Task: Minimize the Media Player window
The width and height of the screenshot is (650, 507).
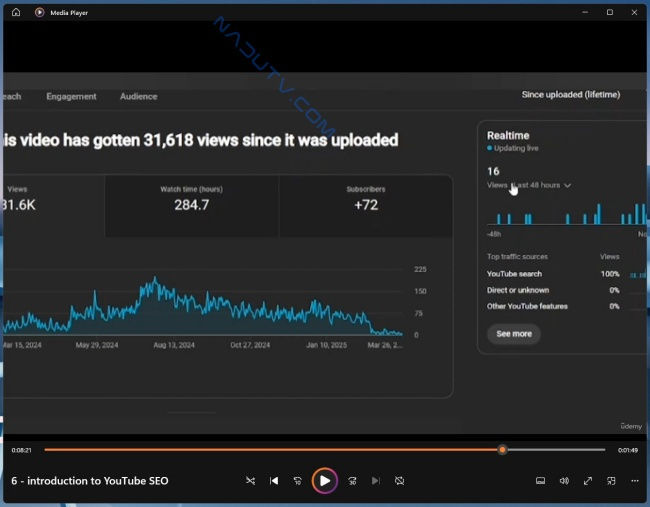Action: coord(585,12)
